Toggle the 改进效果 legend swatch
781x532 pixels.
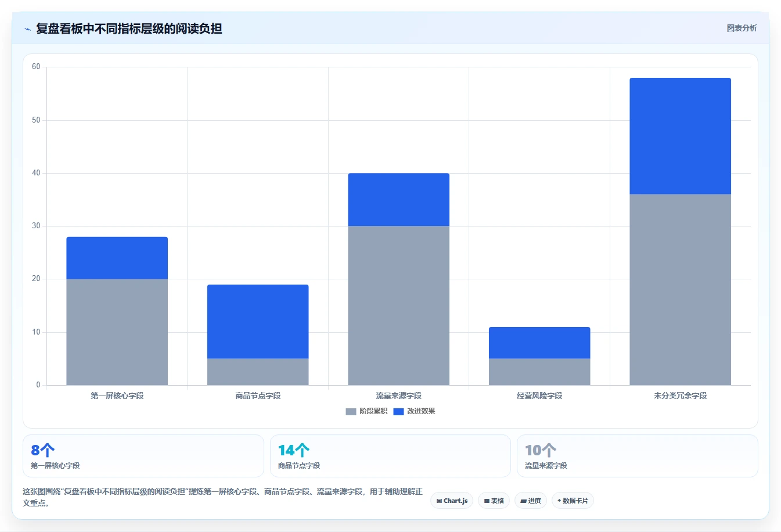pyautogui.click(x=398, y=411)
